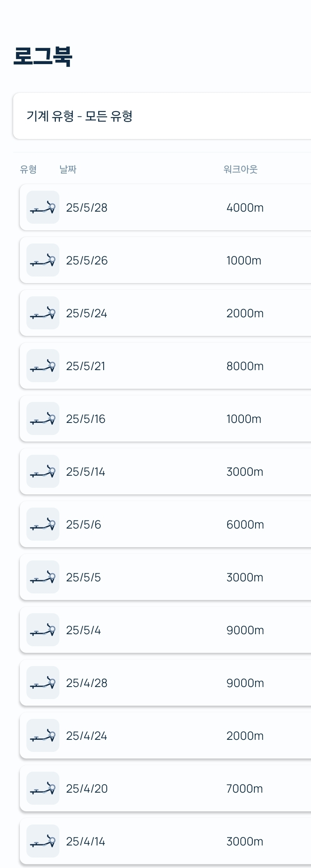Image resolution: width=311 pixels, height=868 pixels.
Task: Click the rower icon for 25/5/24
Action: click(x=43, y=313)
